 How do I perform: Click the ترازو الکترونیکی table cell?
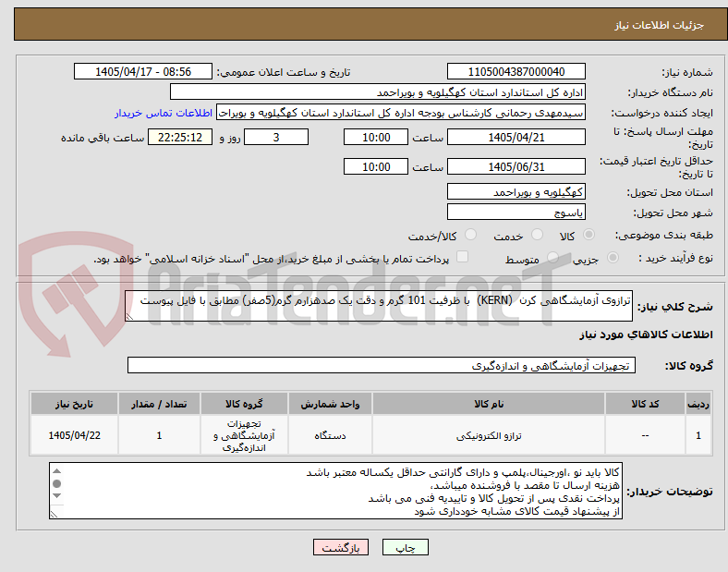click(x=489, y=435)
